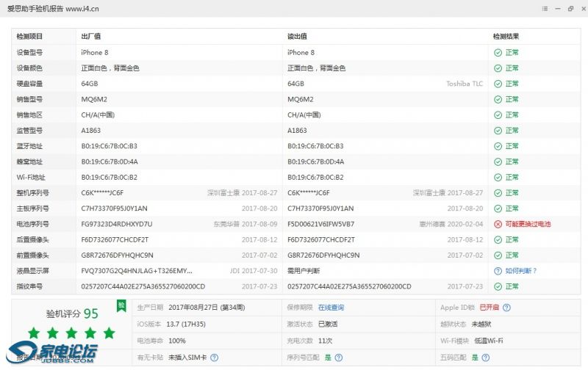Image resolution: width=588 pixels, height=370 pixels.
Task: Click the green check icon for 硬盘容量 row
Action: pos(498,84)
